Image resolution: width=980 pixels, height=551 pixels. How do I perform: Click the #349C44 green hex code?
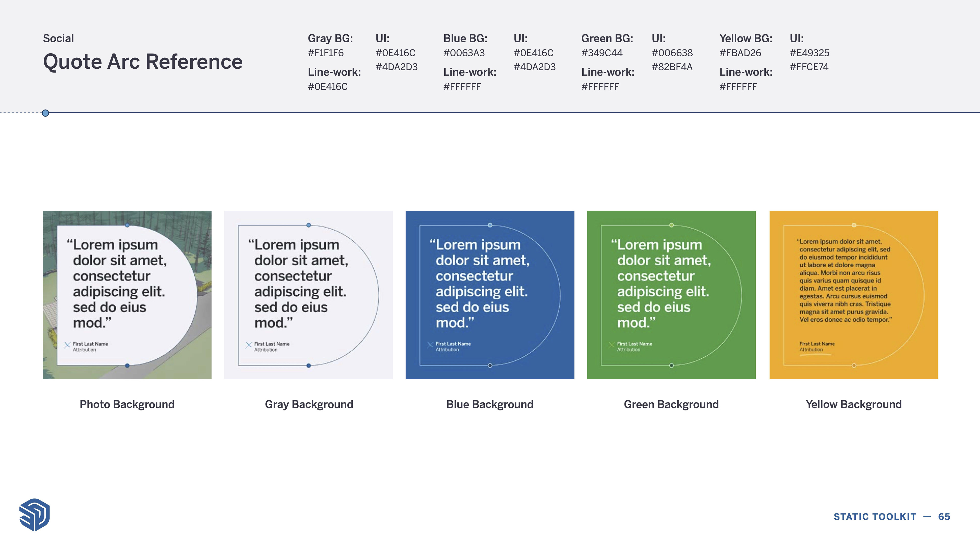click(x=602, y=53)
